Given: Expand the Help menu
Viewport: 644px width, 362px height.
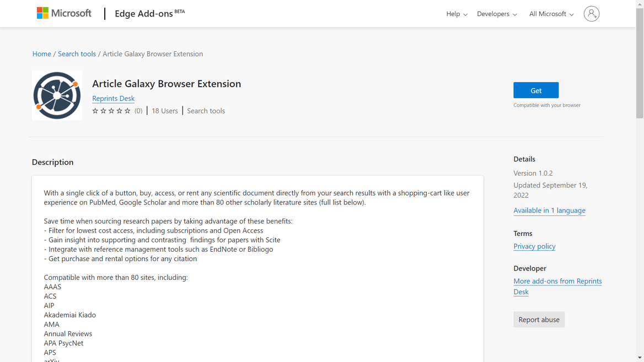Looking at the screenshot, I should pyautogui.click(x=457, y=13).
